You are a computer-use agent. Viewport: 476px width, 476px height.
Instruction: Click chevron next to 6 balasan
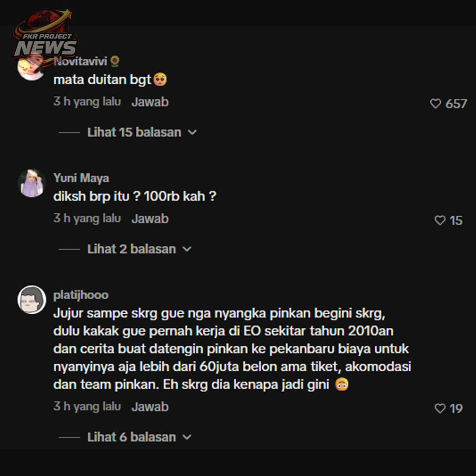[x=187, y=437]
